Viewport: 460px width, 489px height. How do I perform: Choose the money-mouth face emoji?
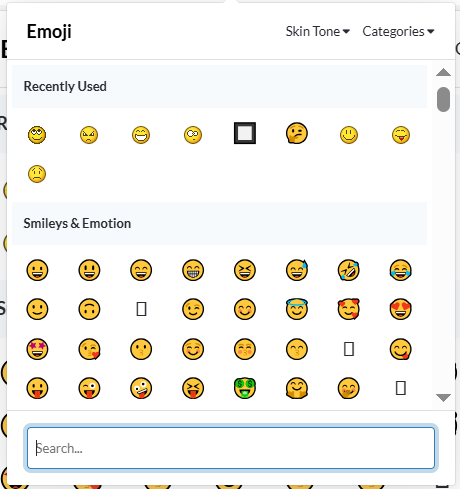245,388
